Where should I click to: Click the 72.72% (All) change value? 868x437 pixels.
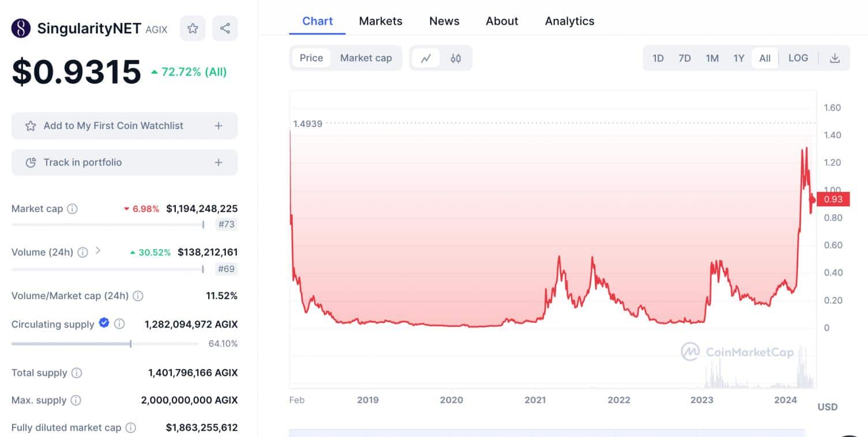click(x=190, y=72)
